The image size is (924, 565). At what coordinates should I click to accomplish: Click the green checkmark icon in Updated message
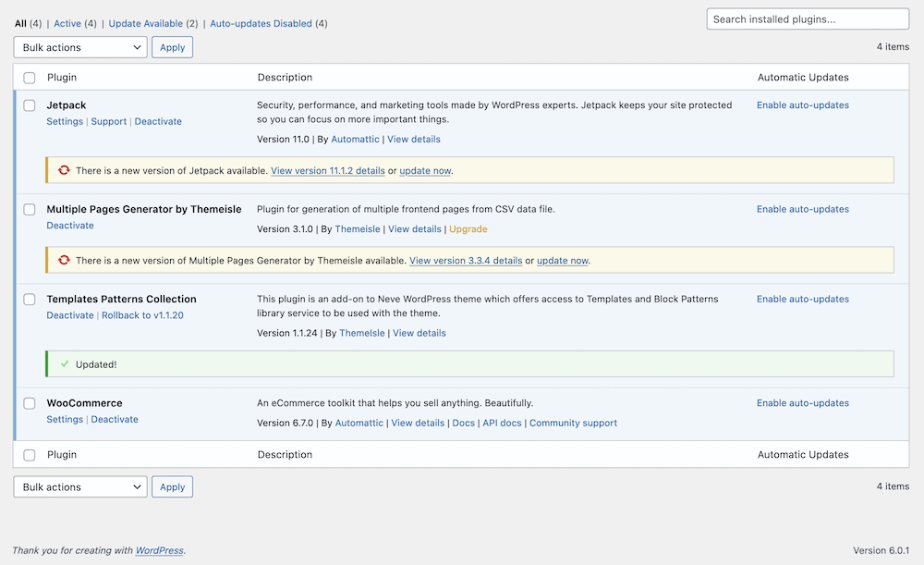click(63, 363)
